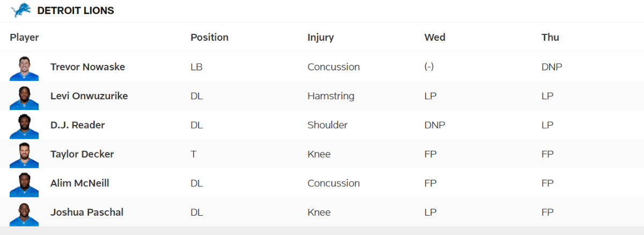644x235 pixels.
Task: Click the Position column header
Action: click(x=209, y=38)
